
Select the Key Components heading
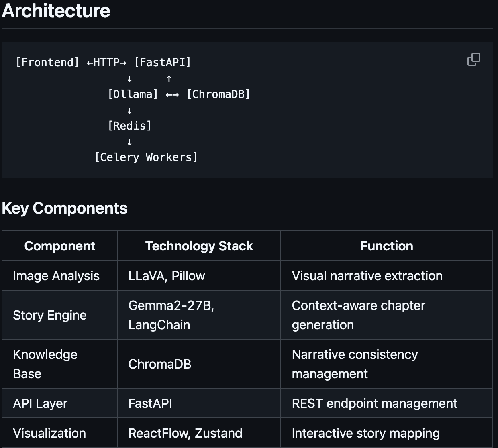tap(65, 208)
